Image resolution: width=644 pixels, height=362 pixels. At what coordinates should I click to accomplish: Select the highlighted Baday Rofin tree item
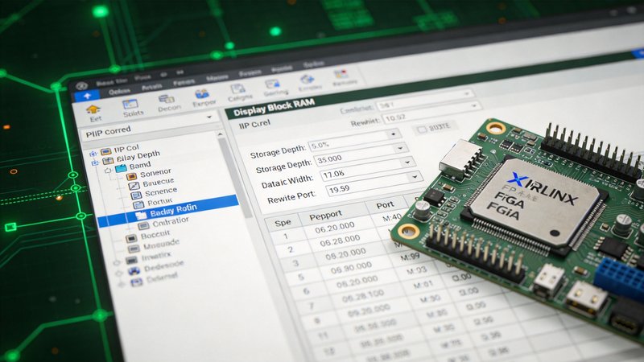click(x=168, y=212)
